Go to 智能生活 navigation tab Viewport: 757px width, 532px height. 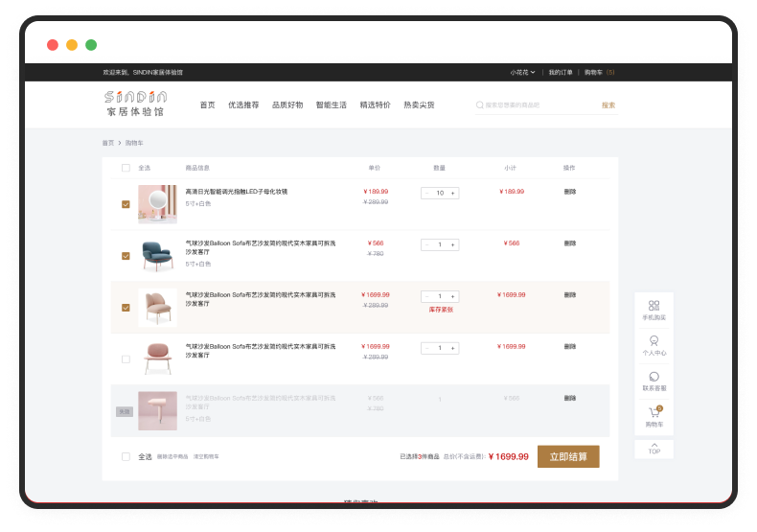click(331, 104)
